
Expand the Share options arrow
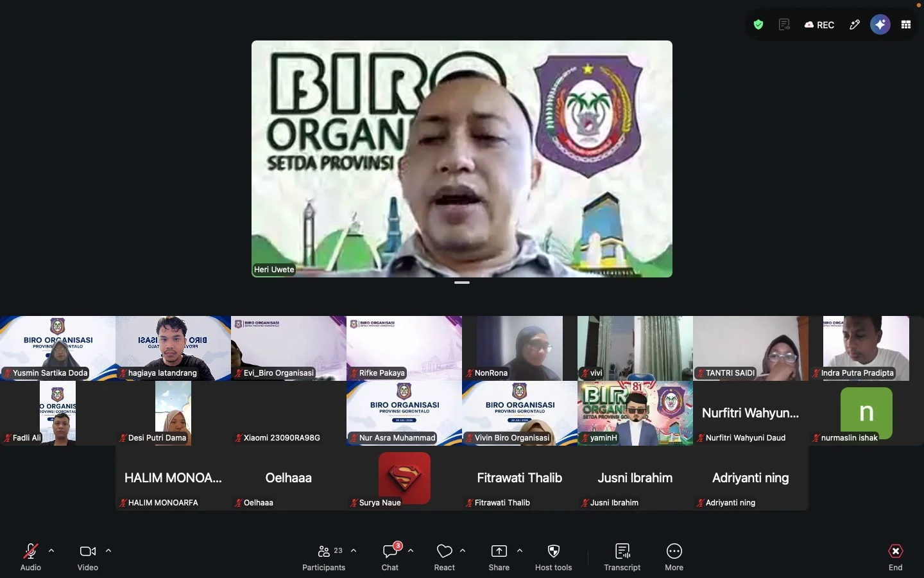coord(520,551)
